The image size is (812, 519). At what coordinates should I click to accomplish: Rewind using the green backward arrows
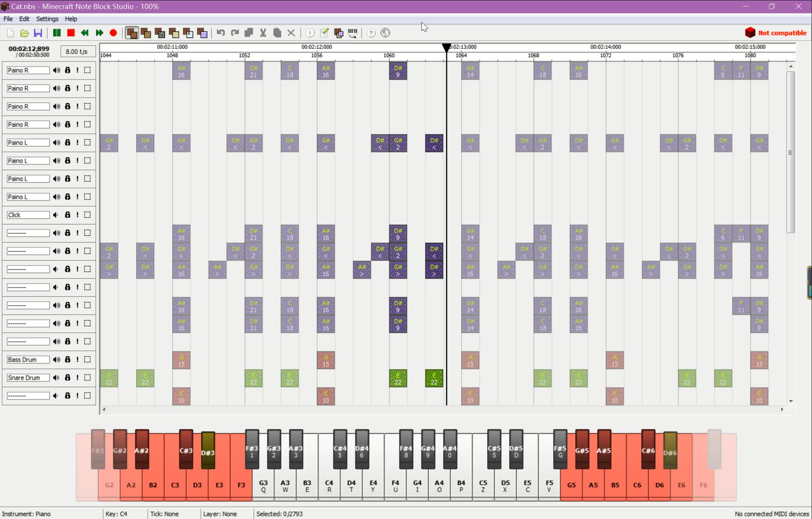point(85,33)
